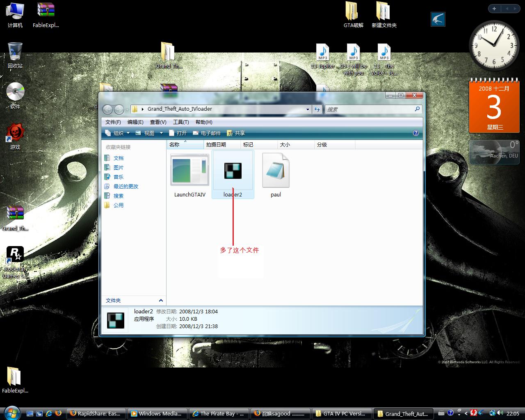
Task: Click the 电子邮件 toolbar button
Action: [207, 133]
